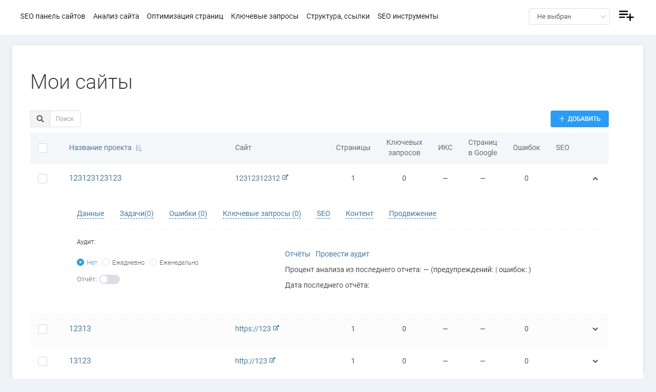
Task: Open external link icon next to http://123
Action: click(272, 360)
